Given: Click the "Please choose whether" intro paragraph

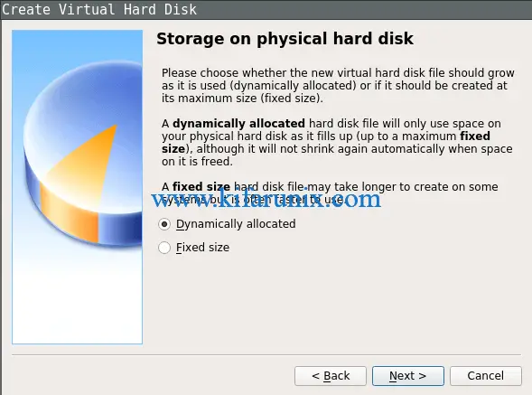Looking at the screenshot, I should [338, 86].
